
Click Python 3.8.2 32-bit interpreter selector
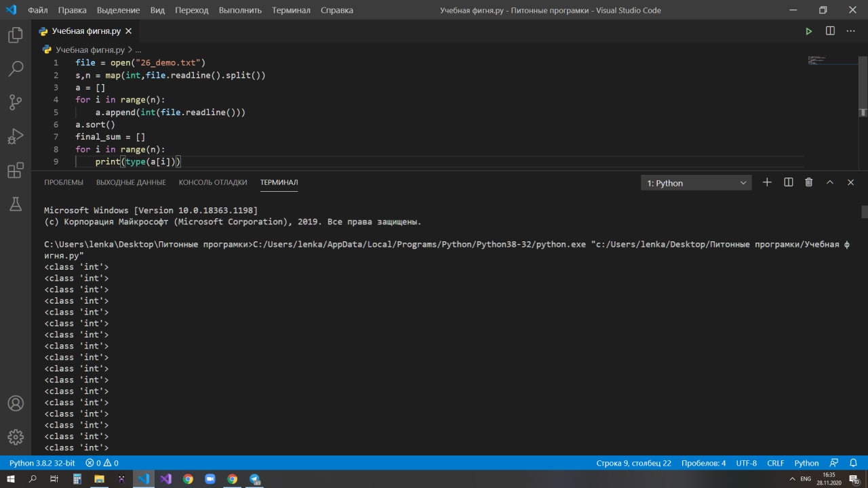point(42,463)
